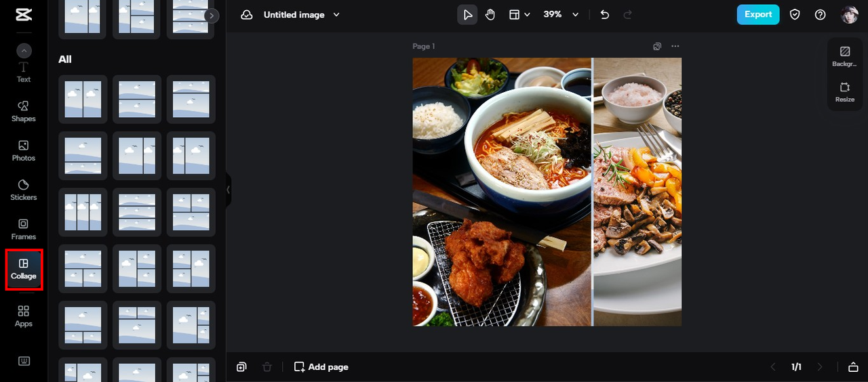Choose tall left with two equal-width stacked right
The image size is (868, 382).
point(137,268)
